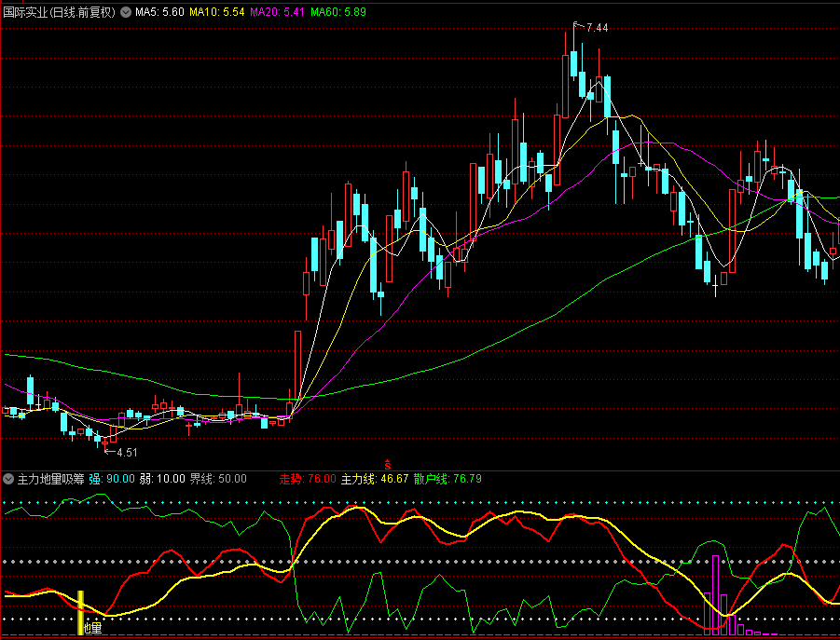This screenshot has height=640, width=840.
Task: Select the MA60: 5.89 label
Action: tap(338, 12)
